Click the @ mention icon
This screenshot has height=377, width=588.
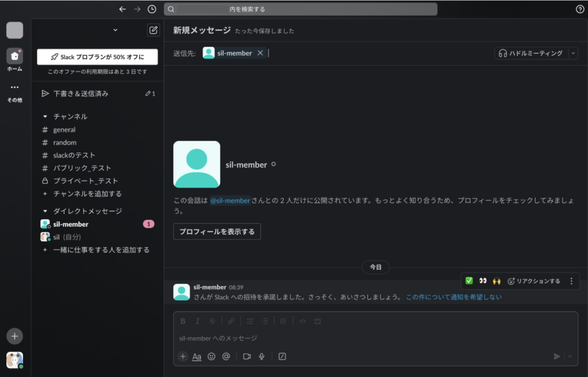226,356
